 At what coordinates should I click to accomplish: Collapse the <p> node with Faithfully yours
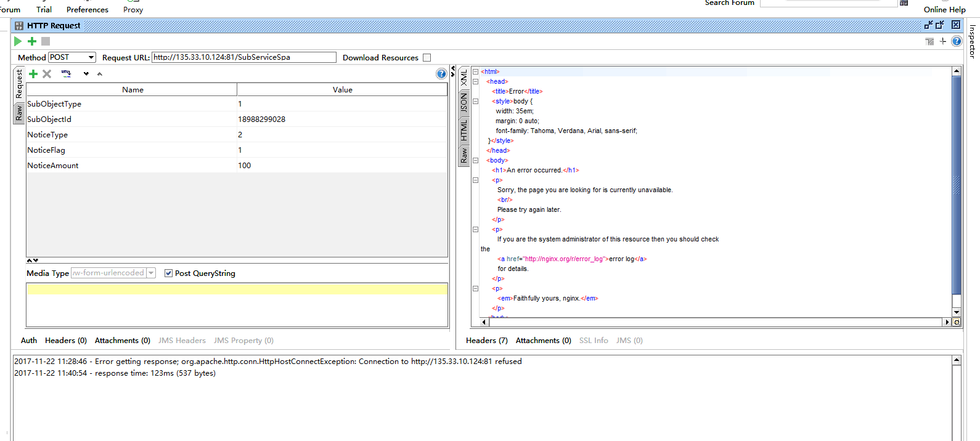point(475,288)
